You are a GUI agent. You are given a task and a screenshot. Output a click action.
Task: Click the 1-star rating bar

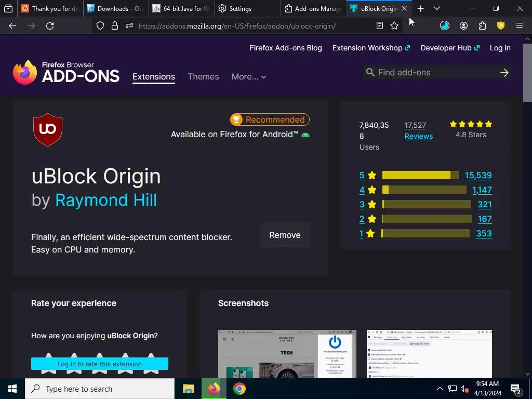click(425, 233)
